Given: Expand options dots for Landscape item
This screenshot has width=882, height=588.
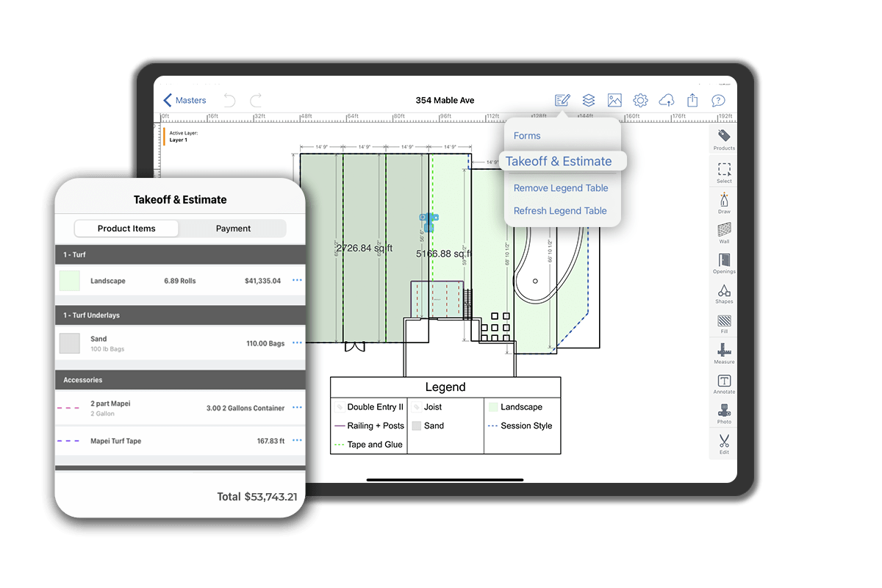Looking at the screenshot, I should tap(297, 281).
